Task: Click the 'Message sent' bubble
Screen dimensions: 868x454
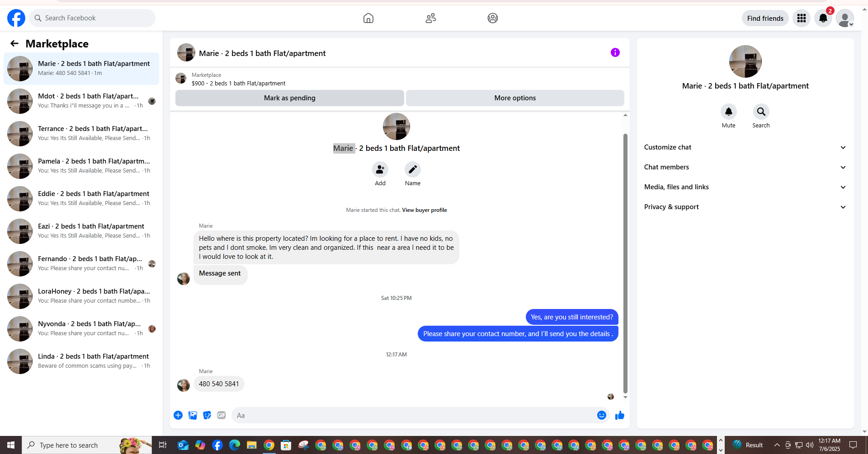Action: click(x=220, y=274)
